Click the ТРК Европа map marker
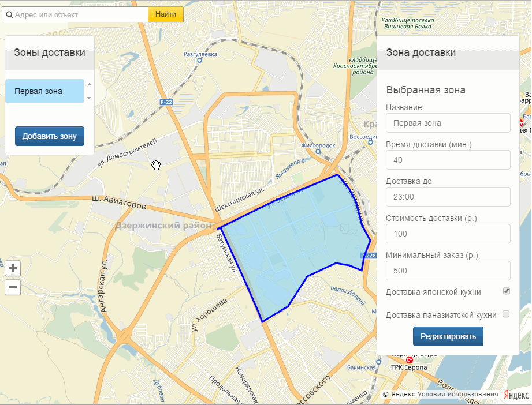The width and height of the screenshot is (532, 405). tap(410, 360)
